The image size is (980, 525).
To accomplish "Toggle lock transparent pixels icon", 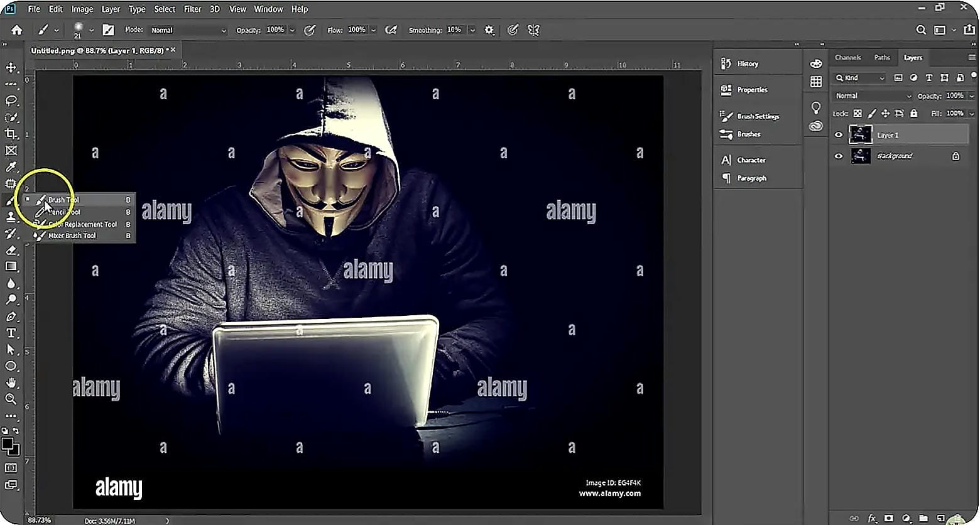I will tap(857, 114).
